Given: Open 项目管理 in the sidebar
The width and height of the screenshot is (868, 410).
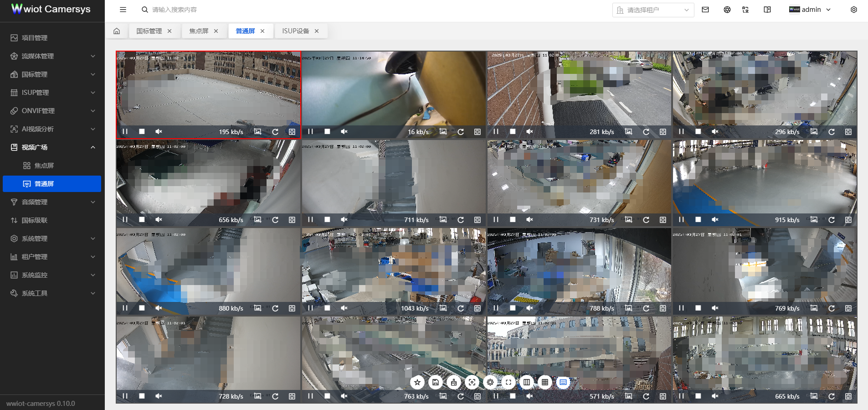Looking at the screenshot, I should point(35,38).
